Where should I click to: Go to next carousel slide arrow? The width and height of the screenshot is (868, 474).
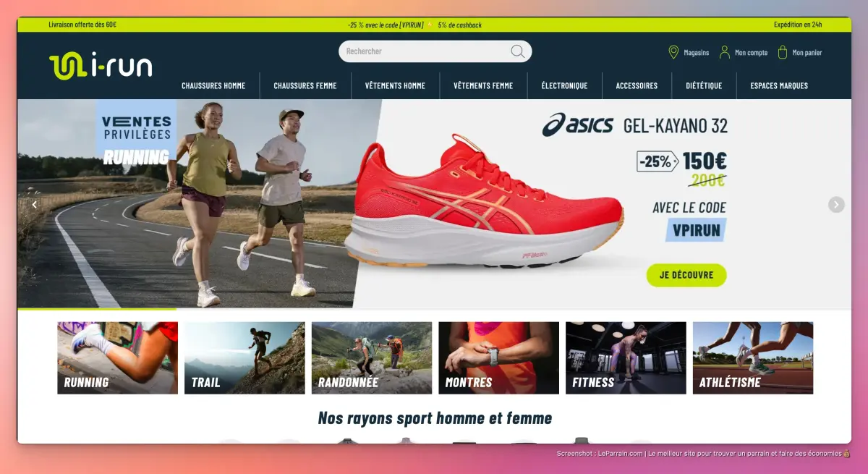pyautogui.click(x=836, y=205)
